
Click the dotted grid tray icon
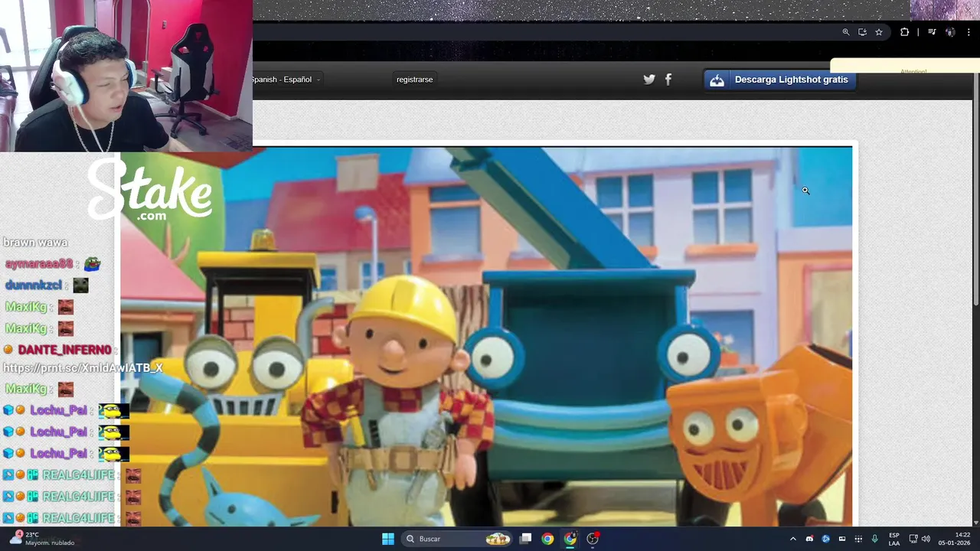coord(858,539)
